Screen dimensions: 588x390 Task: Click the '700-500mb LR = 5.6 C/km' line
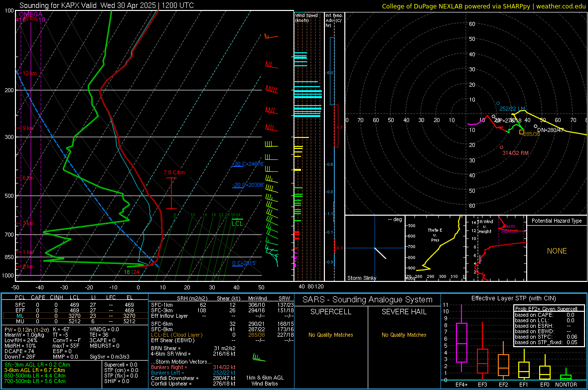[x=35, y=381]
